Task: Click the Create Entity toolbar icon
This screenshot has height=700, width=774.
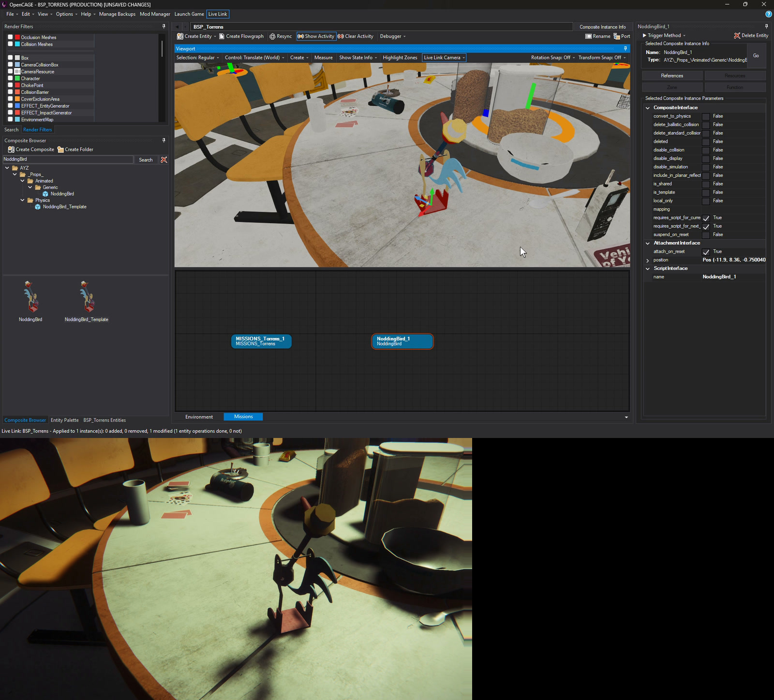Action: click(x=180, y=36)
